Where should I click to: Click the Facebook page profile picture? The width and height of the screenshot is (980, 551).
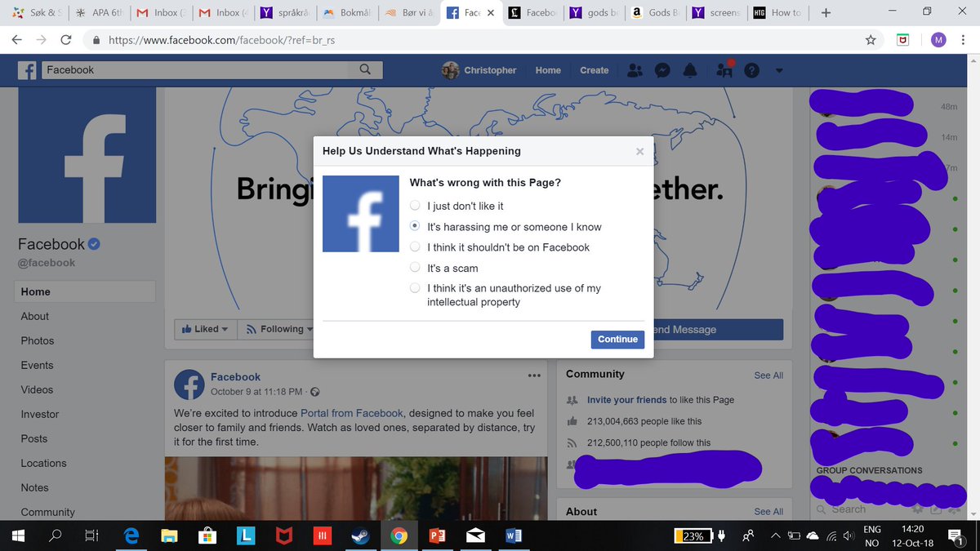pyautogui.click(x=87, y=155)
